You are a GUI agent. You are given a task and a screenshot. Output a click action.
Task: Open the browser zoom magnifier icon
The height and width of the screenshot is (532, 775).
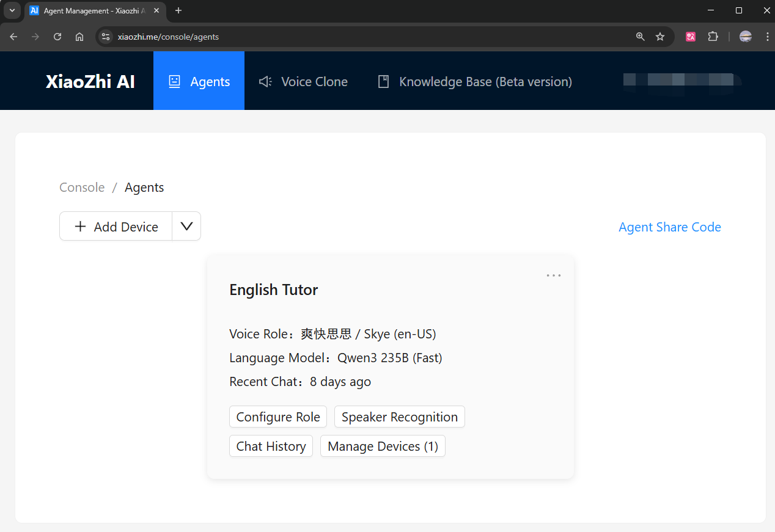(640, 37)
